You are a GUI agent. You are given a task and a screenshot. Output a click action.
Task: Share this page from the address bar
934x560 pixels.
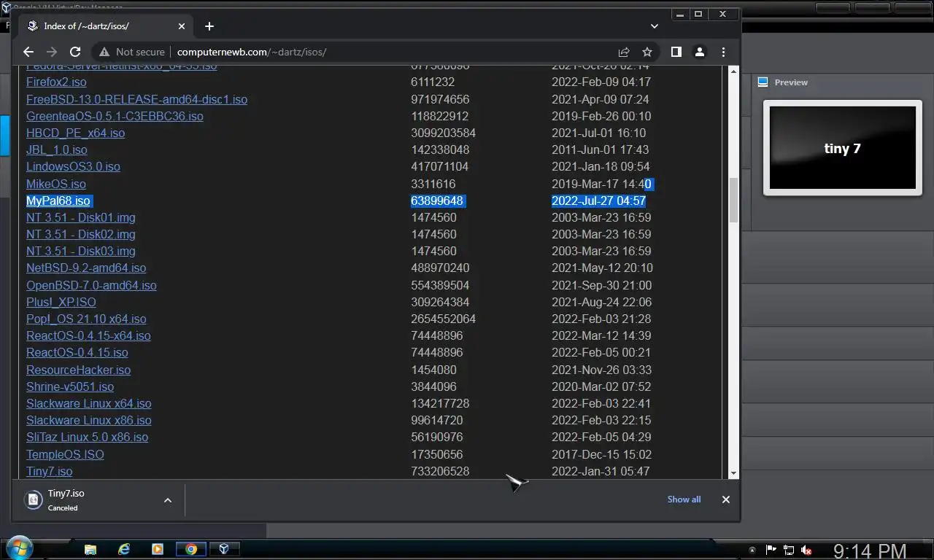624,52
